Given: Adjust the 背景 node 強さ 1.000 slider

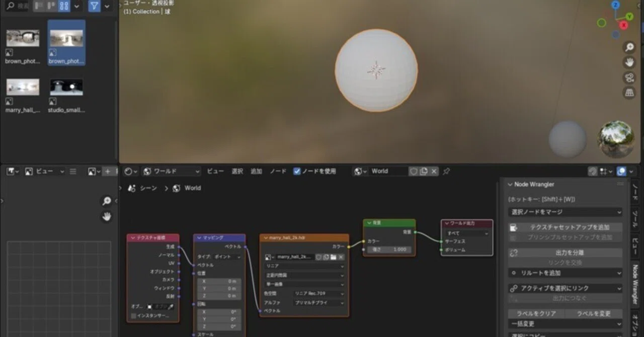Looking at the screenshot, I should [389, 249].
